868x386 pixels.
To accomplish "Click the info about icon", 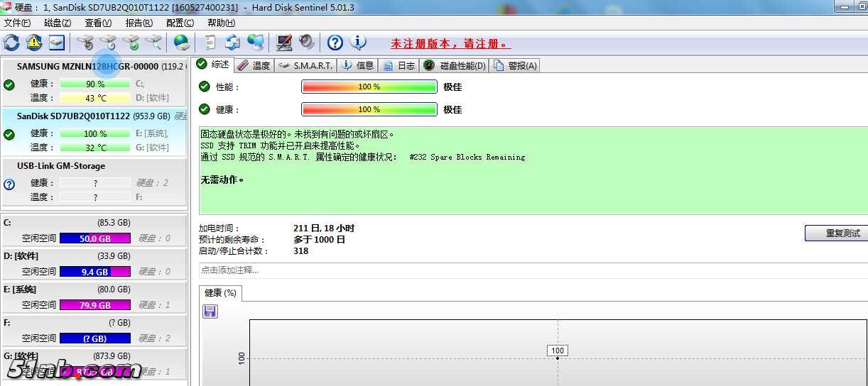I will [x=359, y=43].
